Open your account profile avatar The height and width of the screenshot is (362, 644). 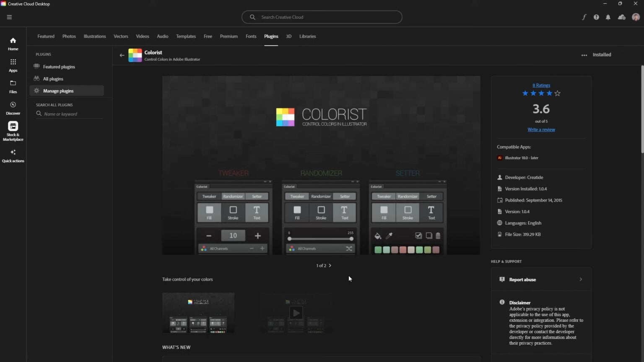click(x=636, y=17)
